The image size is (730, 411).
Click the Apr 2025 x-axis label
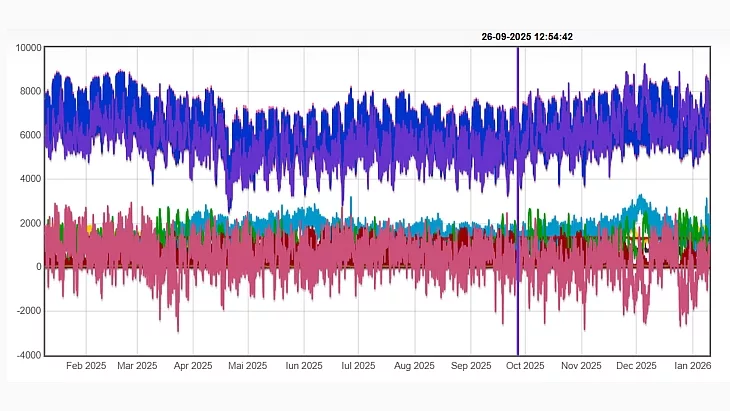193,366
